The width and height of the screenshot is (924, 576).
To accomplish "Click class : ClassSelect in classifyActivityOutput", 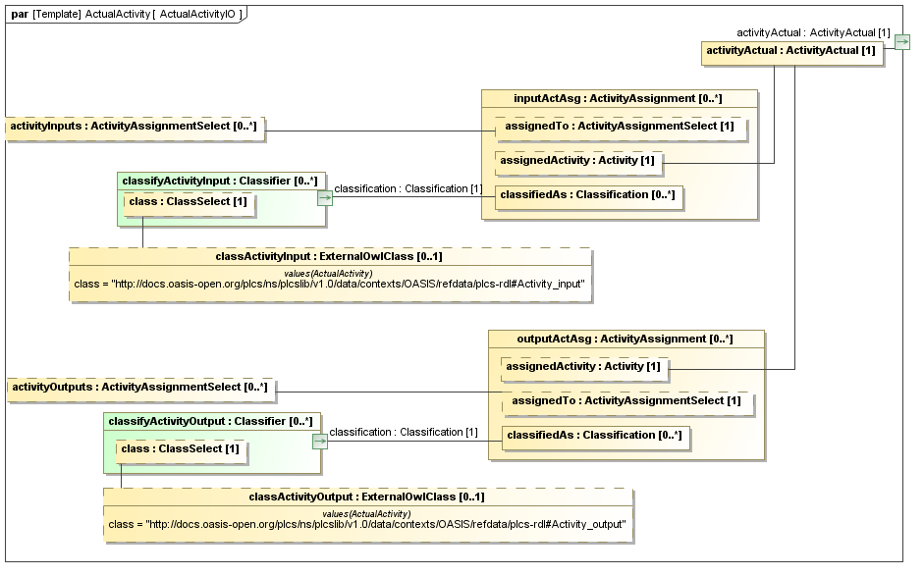I will (180, 449).
